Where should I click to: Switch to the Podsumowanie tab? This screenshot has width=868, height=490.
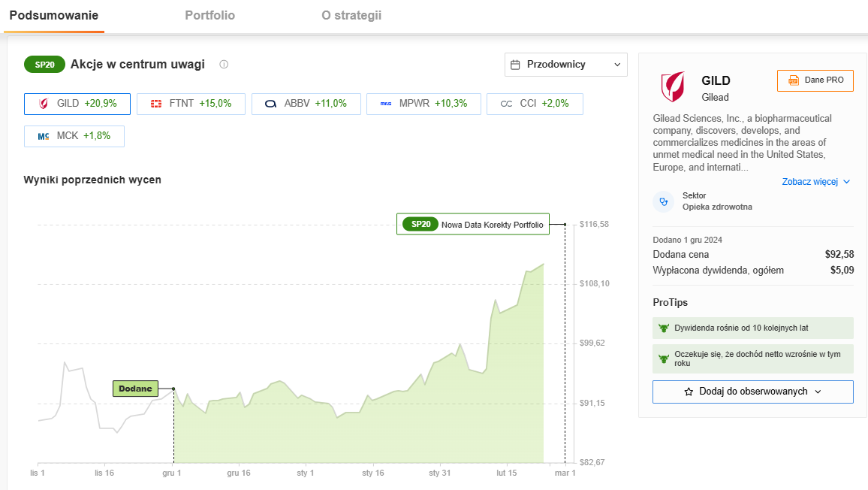click(54, 16)
